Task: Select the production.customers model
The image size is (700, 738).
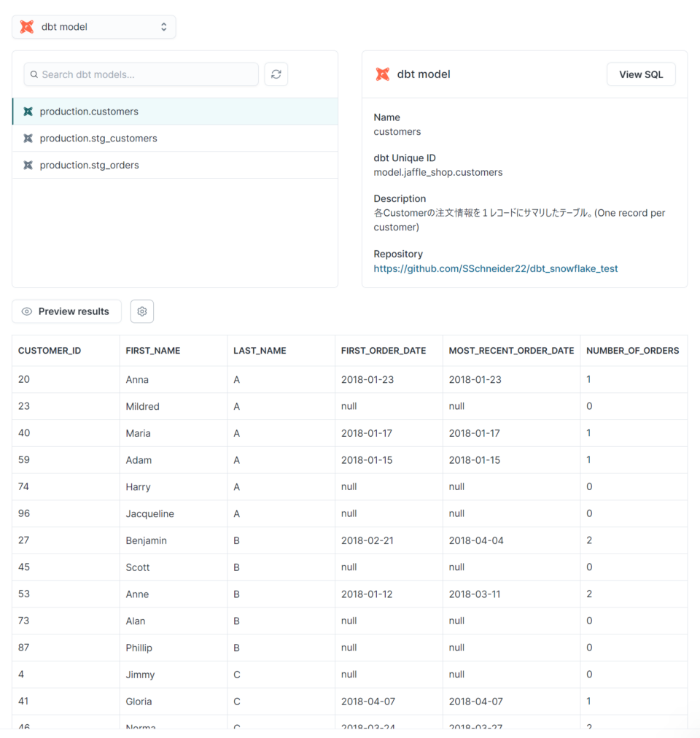Action: (x=87, y=111)
